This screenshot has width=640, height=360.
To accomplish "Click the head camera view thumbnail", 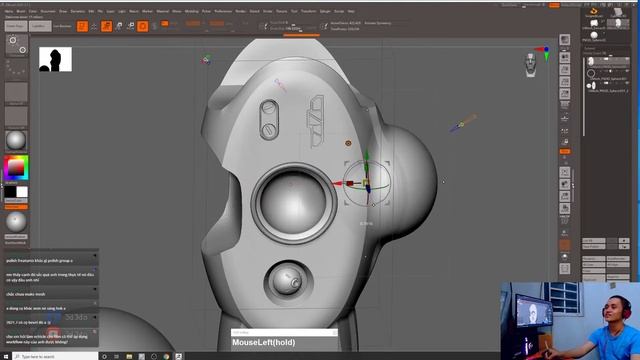I will (x=530, y=64).
